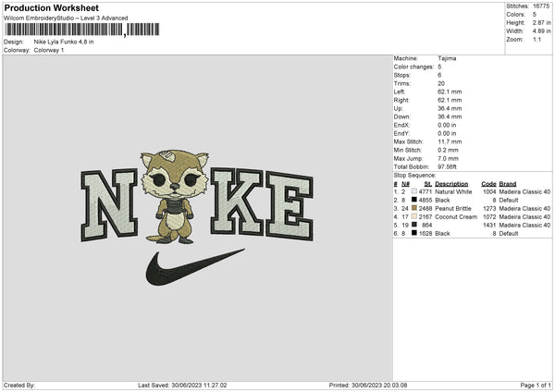This screenshot has width=555, height=392.
Task: Click the "Brand" column header
Action: click(508, 184)
